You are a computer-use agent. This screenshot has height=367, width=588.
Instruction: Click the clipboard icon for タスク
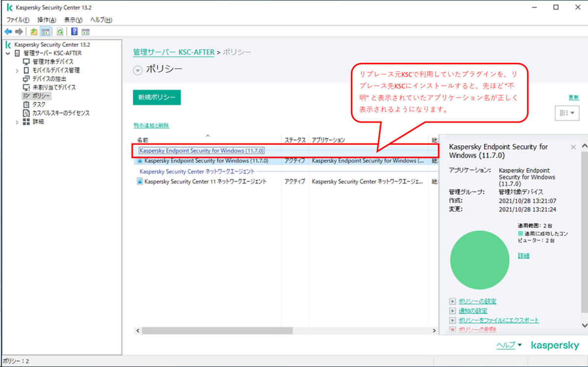(x=26, y=105)
